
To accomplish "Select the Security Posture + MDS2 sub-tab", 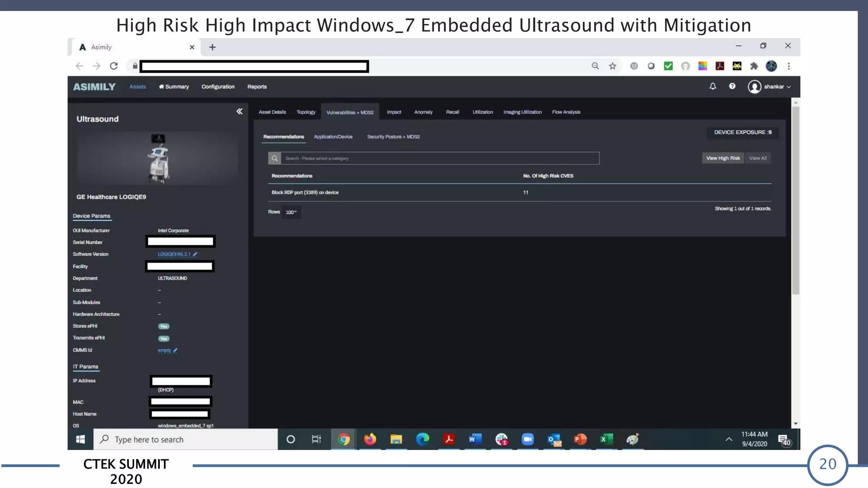I will (x=393, y=137).
